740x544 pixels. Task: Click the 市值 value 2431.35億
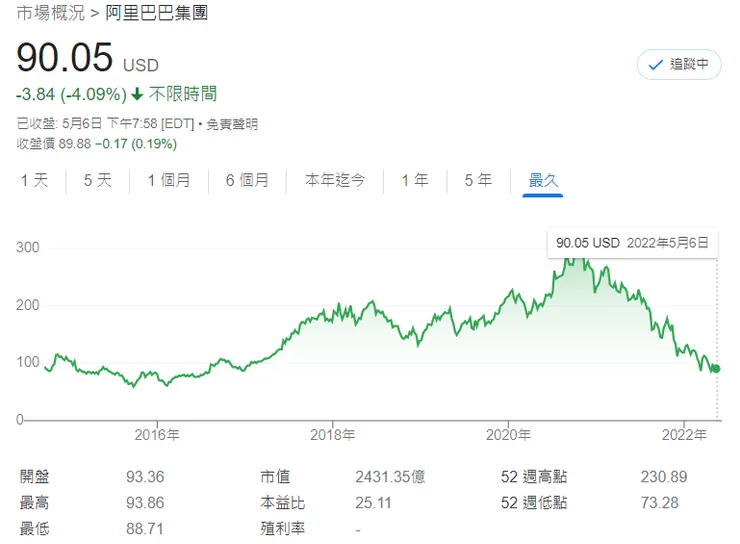click(x=390, y=477)
